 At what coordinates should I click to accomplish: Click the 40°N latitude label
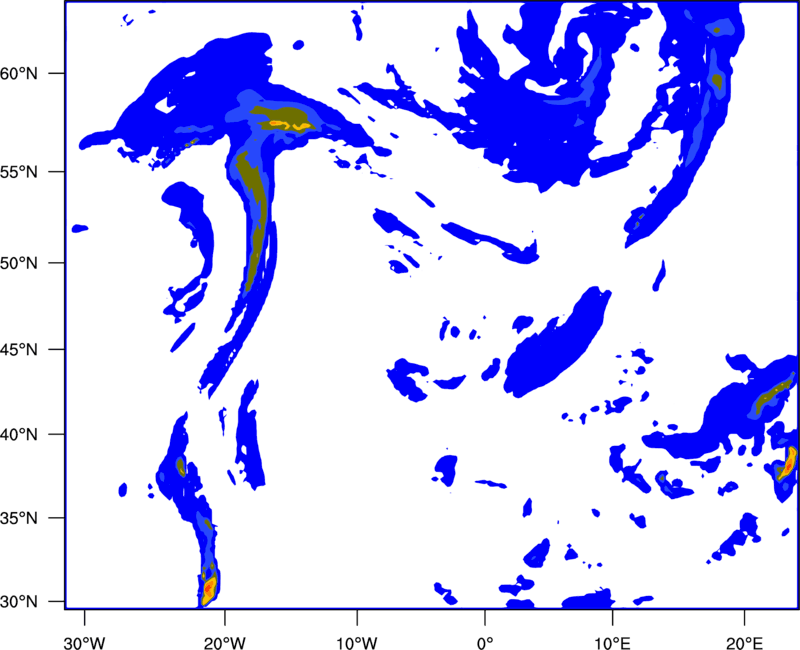coord(19,435)
